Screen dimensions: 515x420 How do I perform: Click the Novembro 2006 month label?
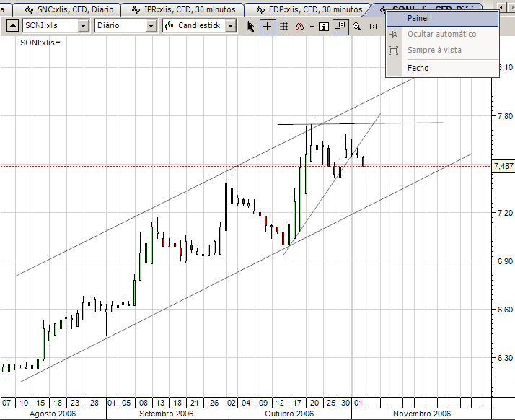point(422,414)
